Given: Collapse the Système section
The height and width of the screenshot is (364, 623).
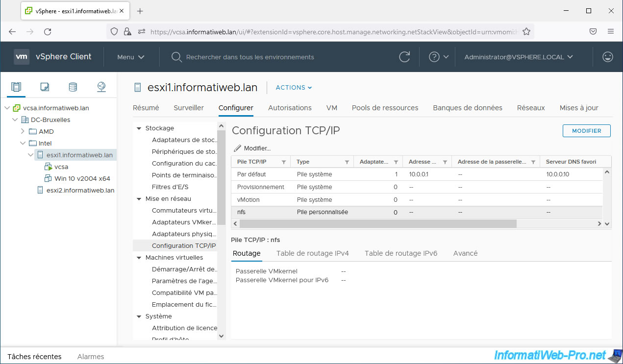Looking at the screenshot, I should pos(139,316).
